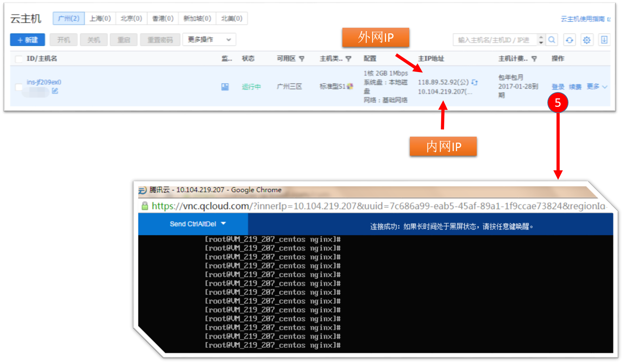Image resolution: width=624 pixels, height=364 pixels.
Task: Switch to the 上海(0) region tab
Action: (x=100, y=18)
